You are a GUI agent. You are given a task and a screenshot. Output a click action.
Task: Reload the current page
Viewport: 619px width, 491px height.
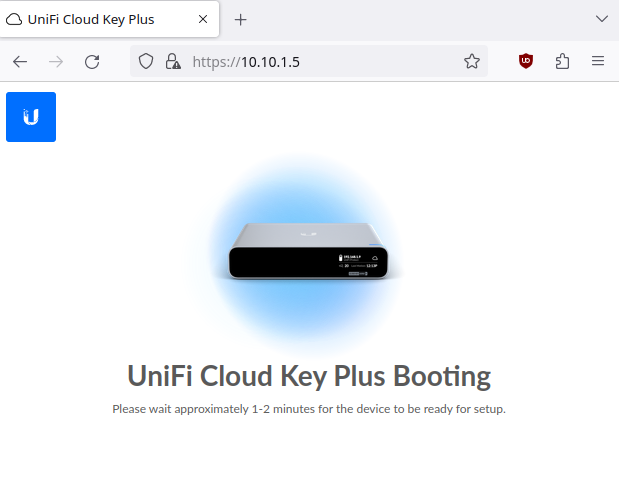pyautogui.click(x=92, y=61)
